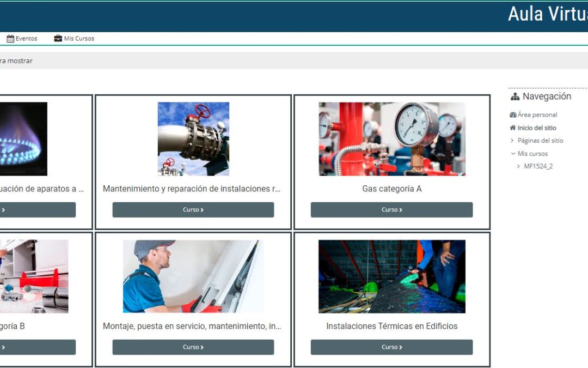Click the pipe fittings image above 'goría B'

pyautogui.click(x=34, y=276)
